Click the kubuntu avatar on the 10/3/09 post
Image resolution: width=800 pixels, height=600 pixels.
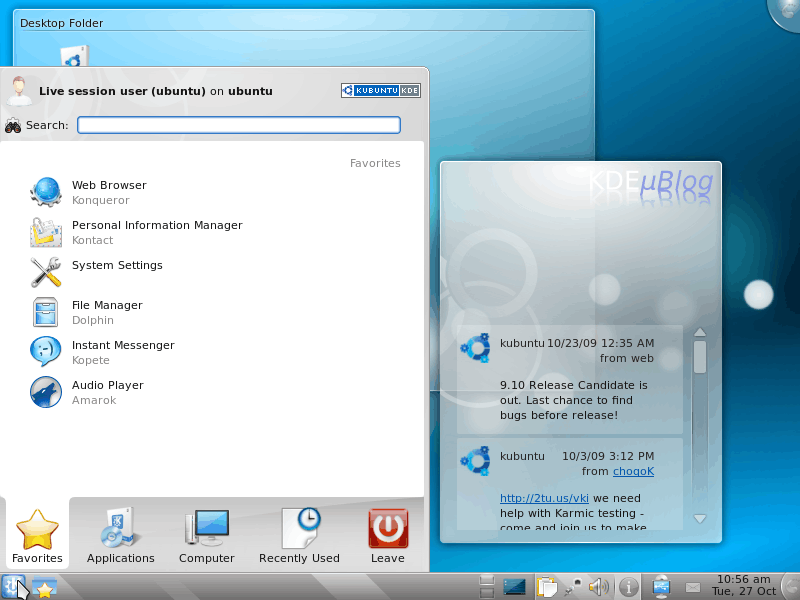[476, 461]
